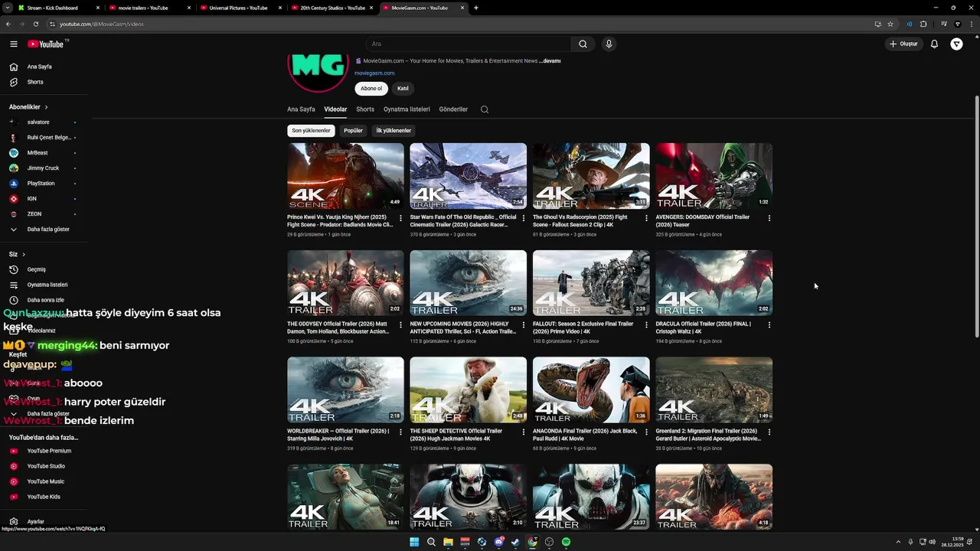Start voice search with the microphone

click(x=609, y=44)
